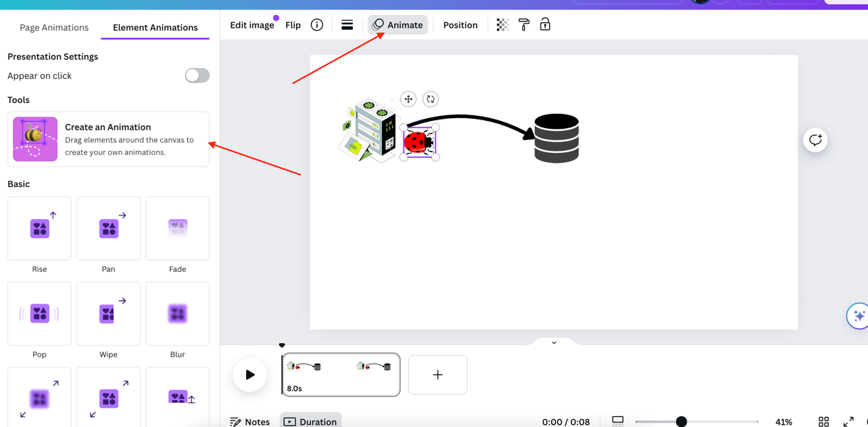This screenshot has height=427, width=868.
Task: Apply the Wipe animation
Action: click(x=108, y=314)
